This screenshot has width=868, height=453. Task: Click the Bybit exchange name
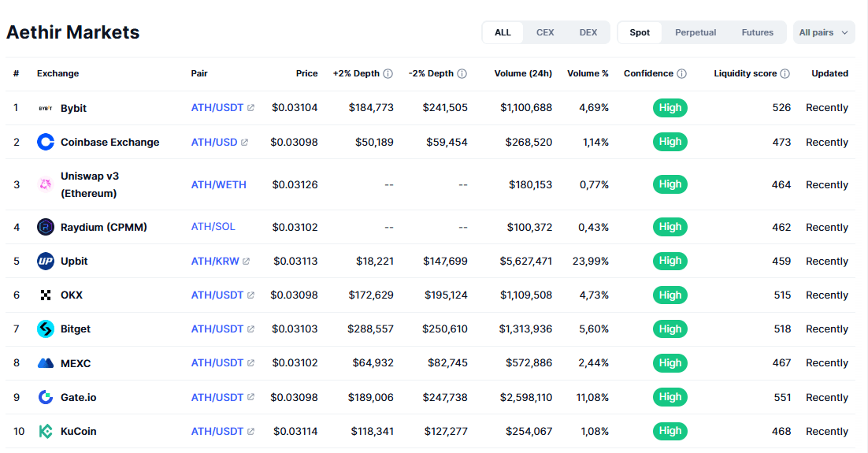coord(73,108)
